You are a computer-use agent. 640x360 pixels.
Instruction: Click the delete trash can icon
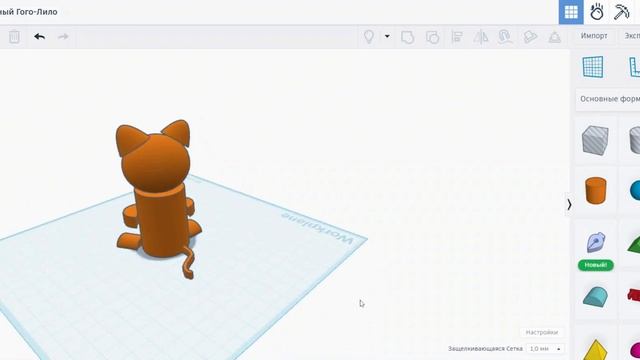pos(14,37)
